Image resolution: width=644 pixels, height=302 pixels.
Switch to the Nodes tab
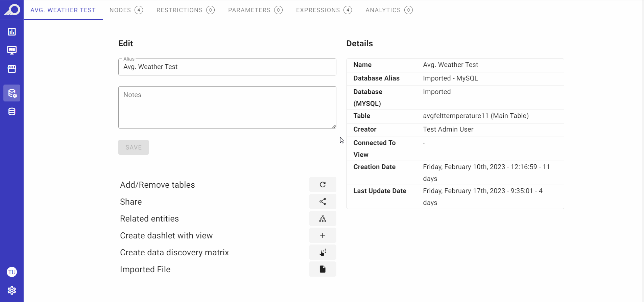[126, 10]
